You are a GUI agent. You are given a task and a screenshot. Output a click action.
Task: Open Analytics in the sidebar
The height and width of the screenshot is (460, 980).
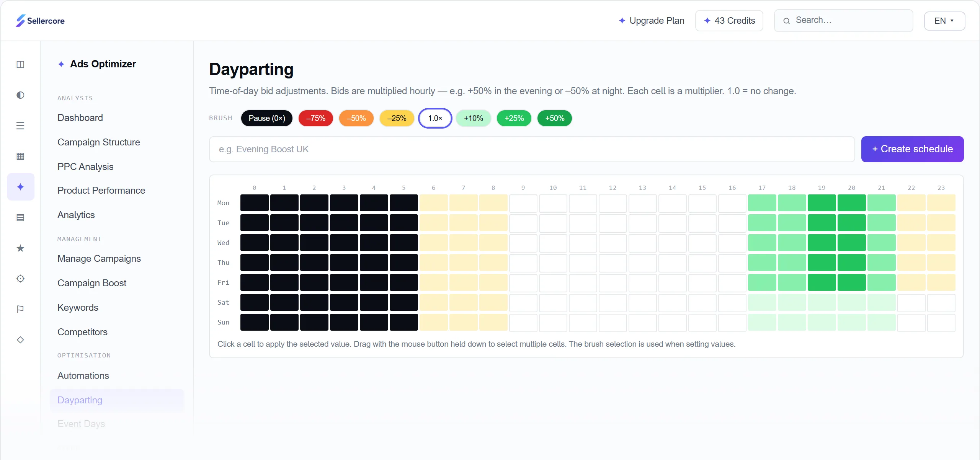[x=76, y=215]
